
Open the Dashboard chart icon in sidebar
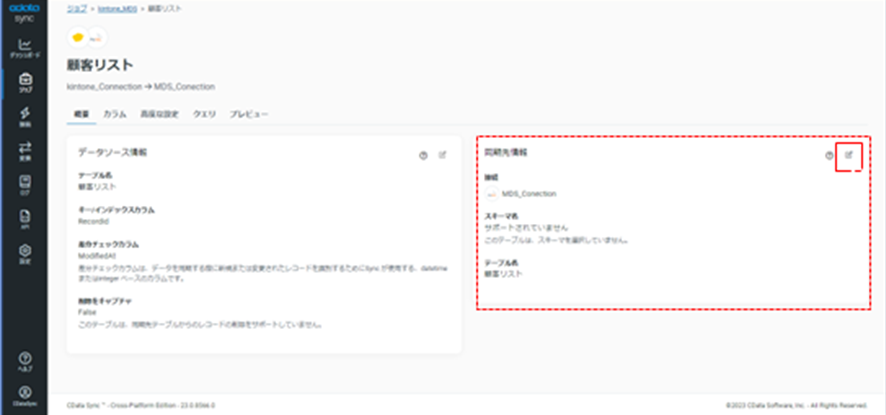(x=25, y=45)
